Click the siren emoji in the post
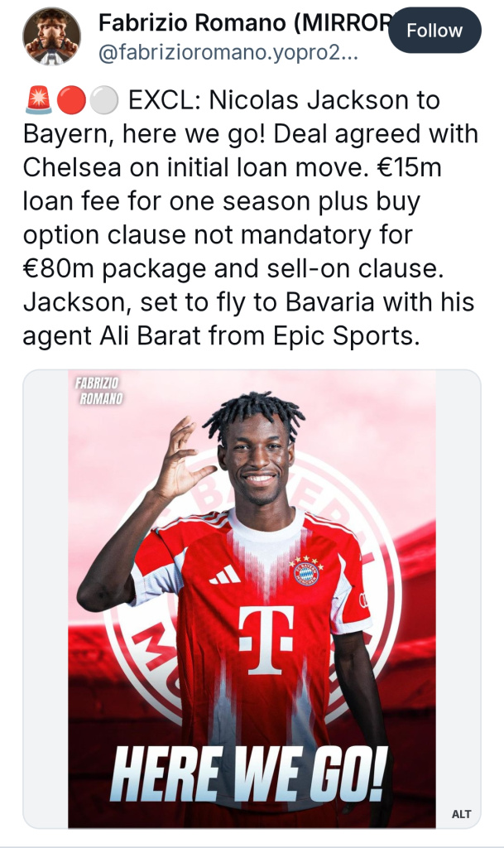The image size is (504, 848). (38, 100)
